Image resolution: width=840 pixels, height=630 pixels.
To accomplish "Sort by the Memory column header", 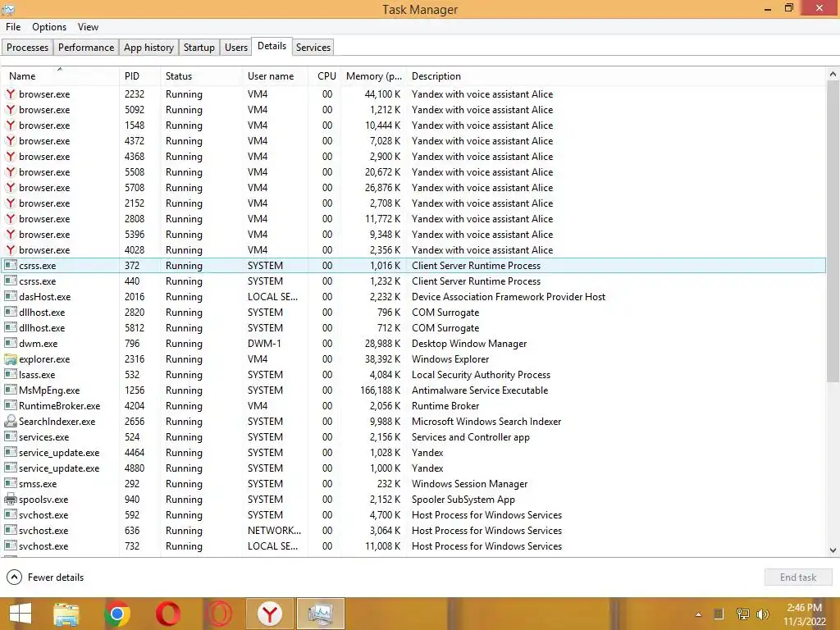I will (x=373, y=76).
